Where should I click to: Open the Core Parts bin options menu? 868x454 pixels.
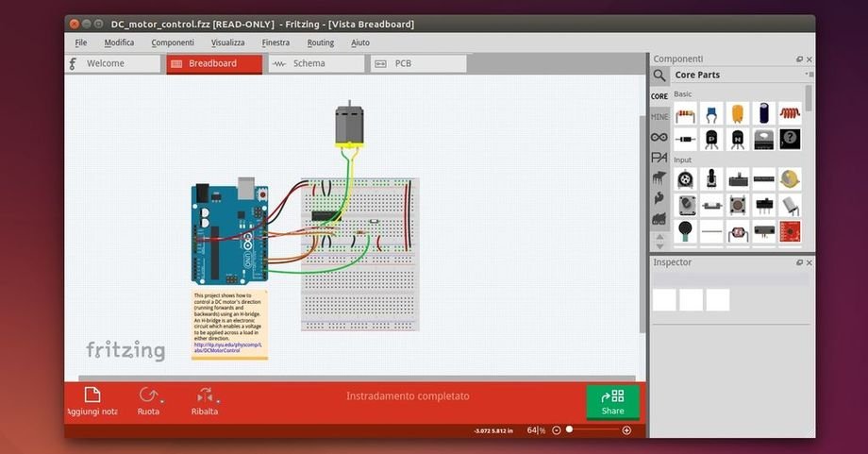pyautogui.click(x=808, y=74)
